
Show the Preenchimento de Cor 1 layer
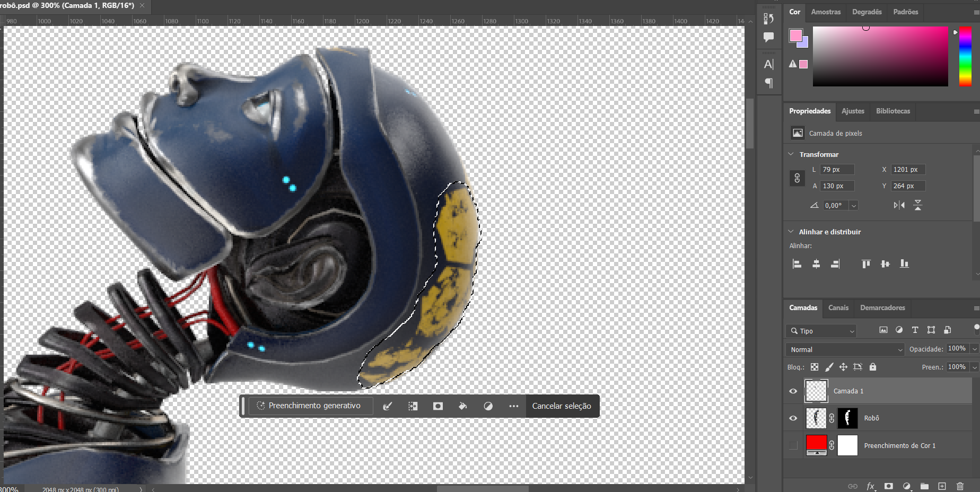(x=793, y=445)
